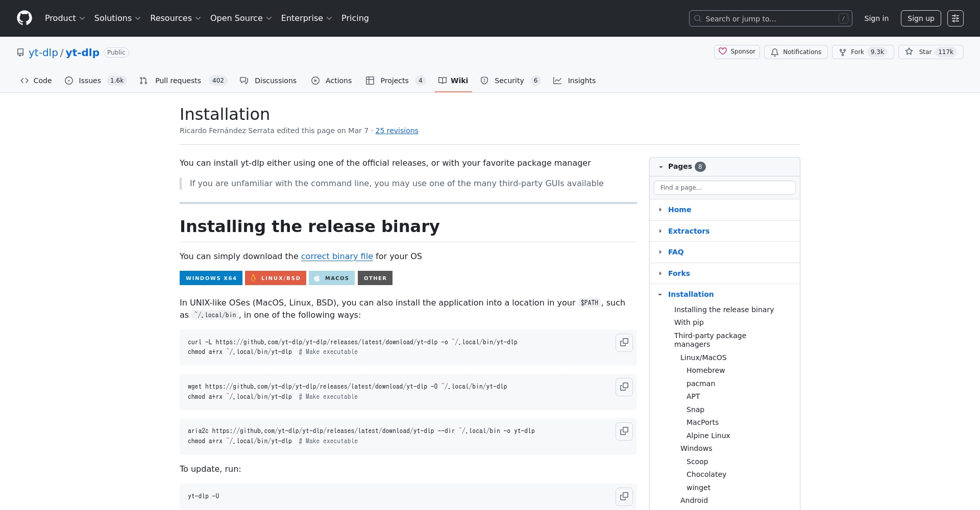This screenshot has width=980, height=510.
Task: Open the Open Source dropdown menu
Action: [241, 18]
